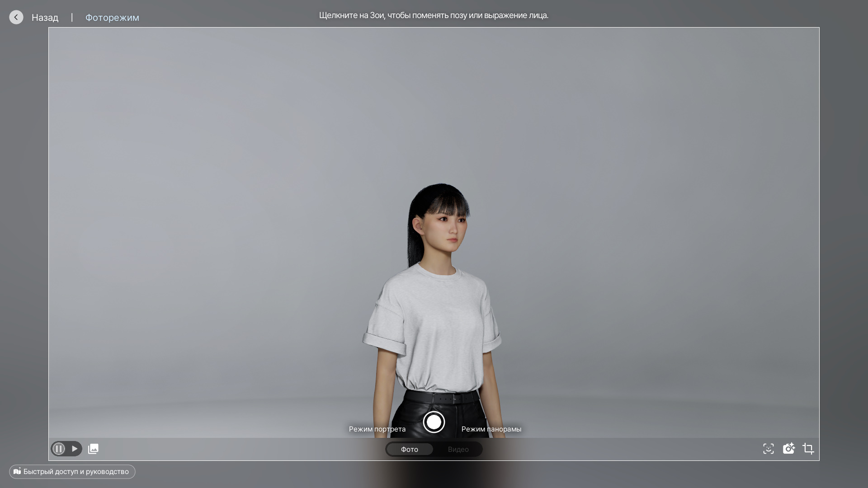This screenshot has height=488, width=868.
Task: Choose Режим панорамы mode
Action: (x=491, y=429)
